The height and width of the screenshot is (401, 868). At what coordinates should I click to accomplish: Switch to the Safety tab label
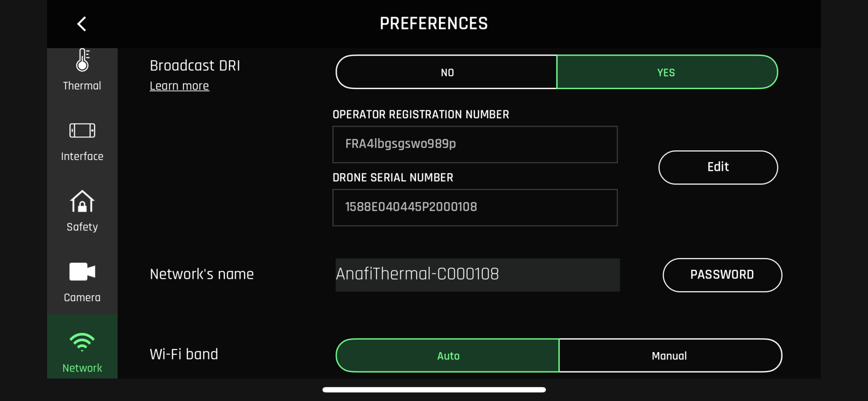82,227
